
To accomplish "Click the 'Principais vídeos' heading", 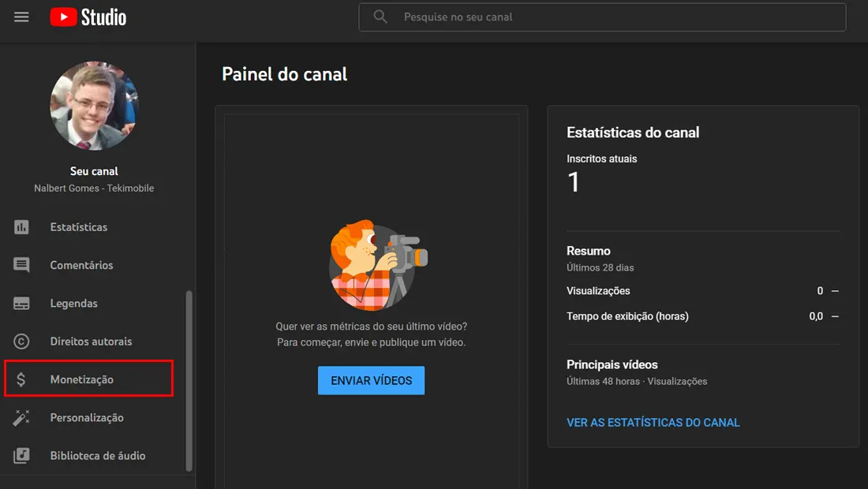I will coord(612,365).
